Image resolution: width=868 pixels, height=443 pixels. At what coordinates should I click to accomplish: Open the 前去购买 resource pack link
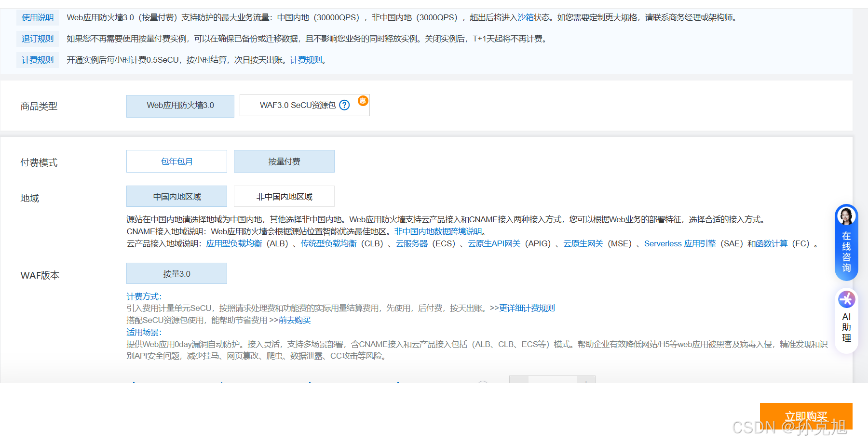pos(294,320)
